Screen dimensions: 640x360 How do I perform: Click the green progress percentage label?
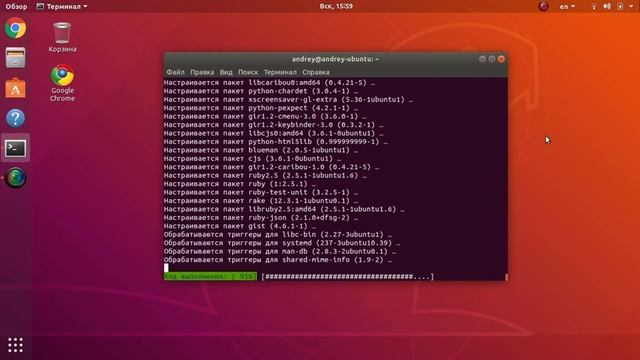tap(211, 277)
